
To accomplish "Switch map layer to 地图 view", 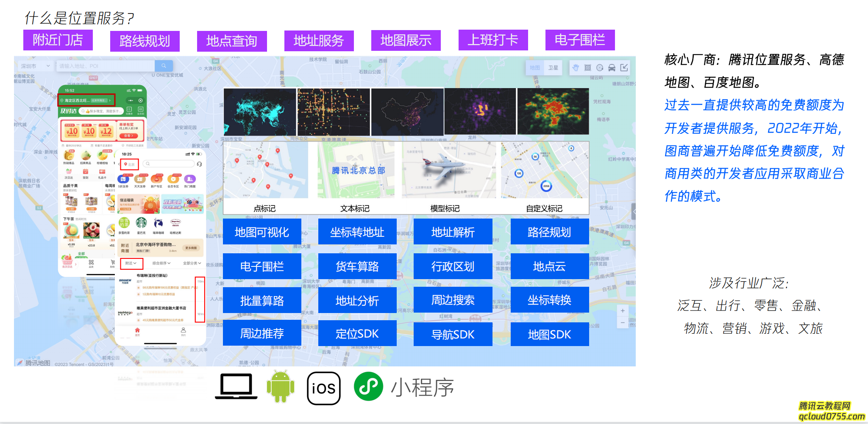I will (535, 68).
